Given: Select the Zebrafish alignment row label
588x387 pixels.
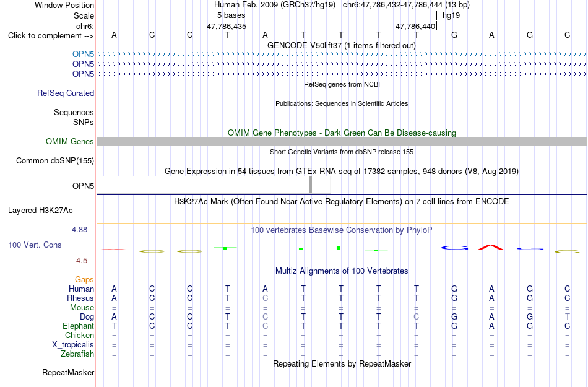Looking at the screenshot, I should click(77, 354).
